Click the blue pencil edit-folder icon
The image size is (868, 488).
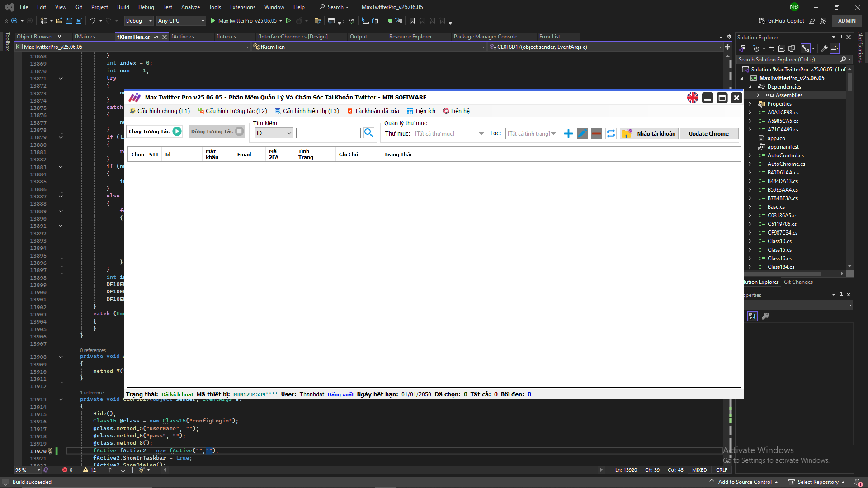582,133
